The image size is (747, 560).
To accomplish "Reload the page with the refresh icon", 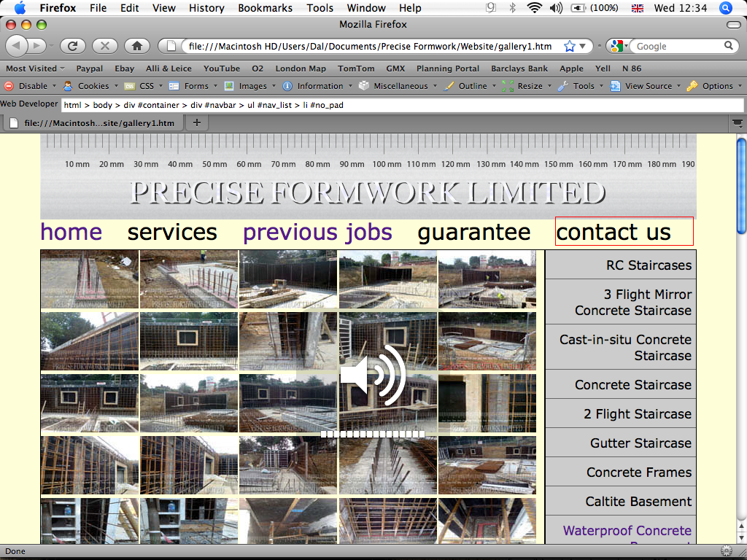I will [x=72, y=46].
